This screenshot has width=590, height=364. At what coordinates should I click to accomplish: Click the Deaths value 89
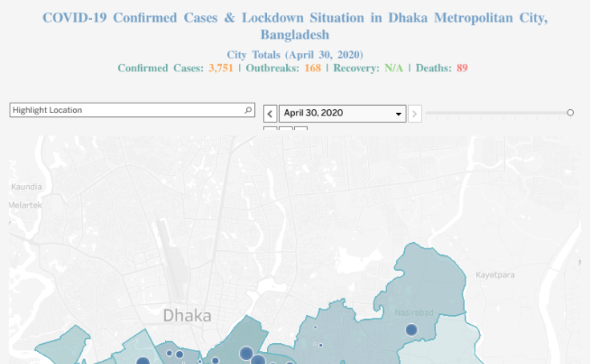[462, 68]
